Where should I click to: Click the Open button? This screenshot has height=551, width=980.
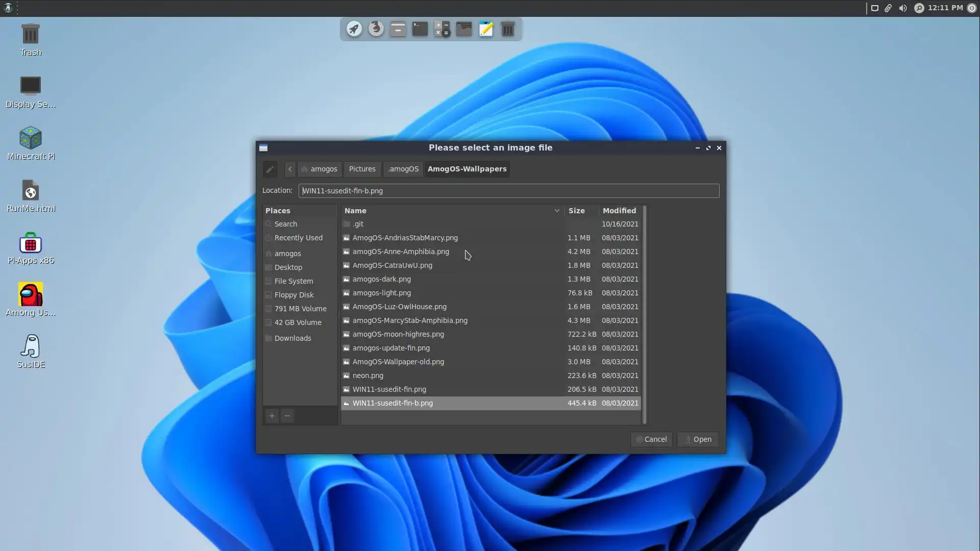[x=698, y=439]
